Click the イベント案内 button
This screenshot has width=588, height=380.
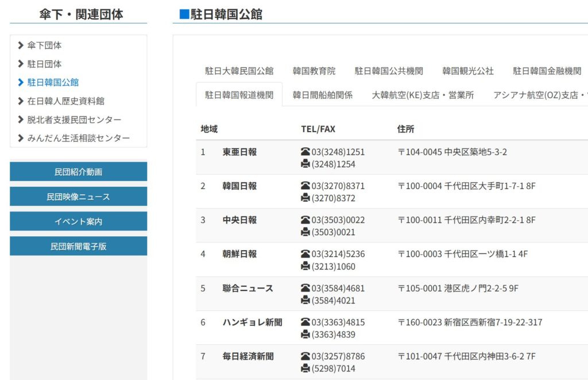click(x=78, y=221)
